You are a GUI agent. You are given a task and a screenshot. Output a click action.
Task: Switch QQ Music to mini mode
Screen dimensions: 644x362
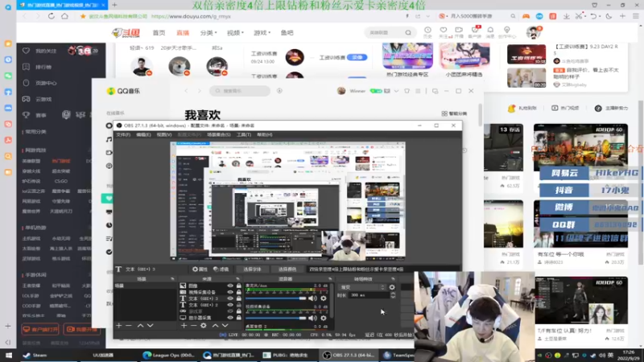point(435,91)
